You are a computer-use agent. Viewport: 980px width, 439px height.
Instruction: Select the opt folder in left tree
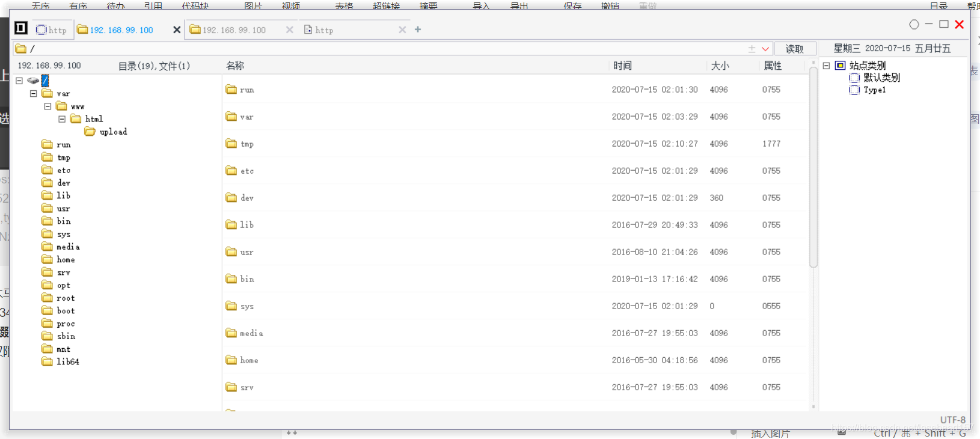[64, 286]
